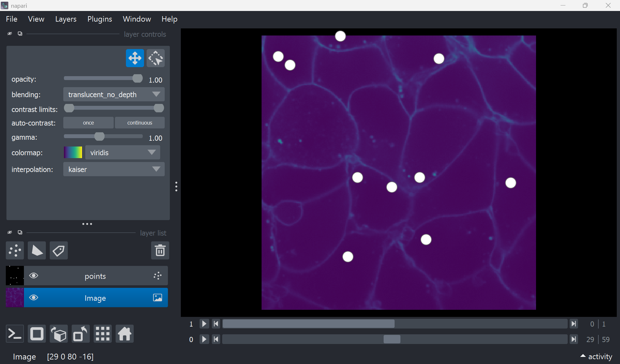Open the blending dropdown
This screenshot has height=364, width=620.
(x=114, y=94)
